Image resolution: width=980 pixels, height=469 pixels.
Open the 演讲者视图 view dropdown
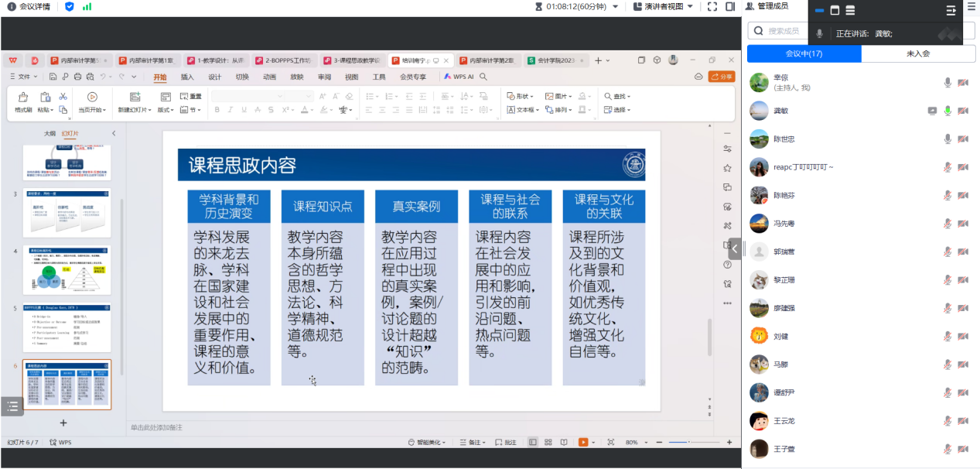click(663, 6)
